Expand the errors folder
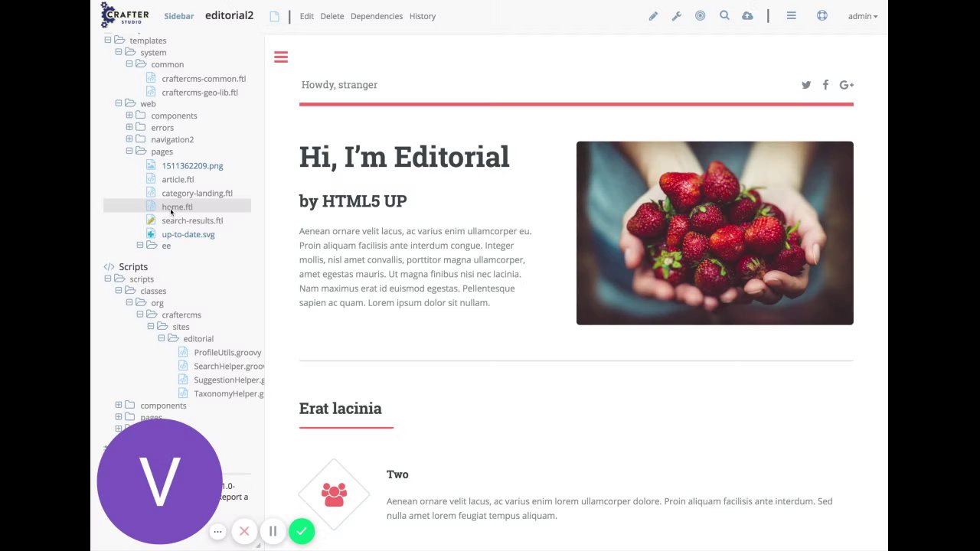The width and height of the screenshot is (980, 551). tap(129, 127)
